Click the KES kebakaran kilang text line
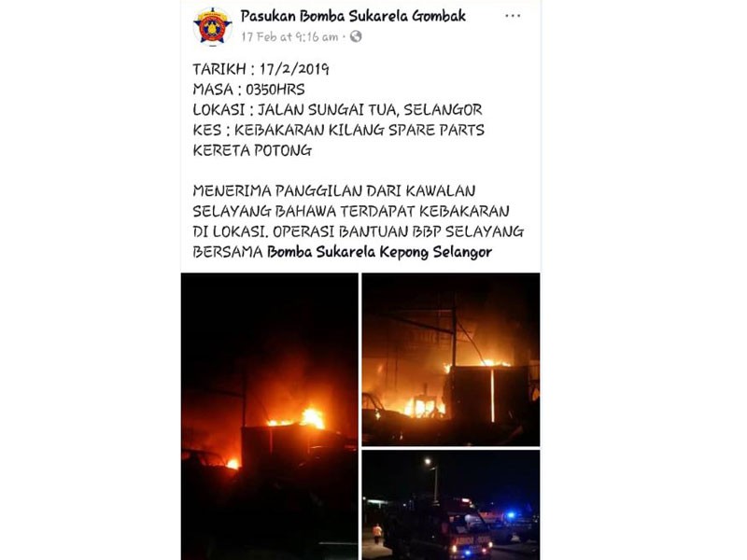Viewport: 747px width, 560px height. pos(338,130)
